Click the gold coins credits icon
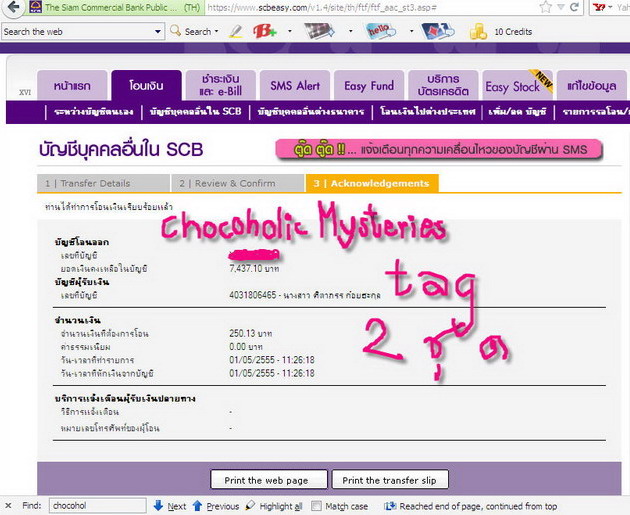The height and width of the screenshot is (515, 630). (478, 31)
